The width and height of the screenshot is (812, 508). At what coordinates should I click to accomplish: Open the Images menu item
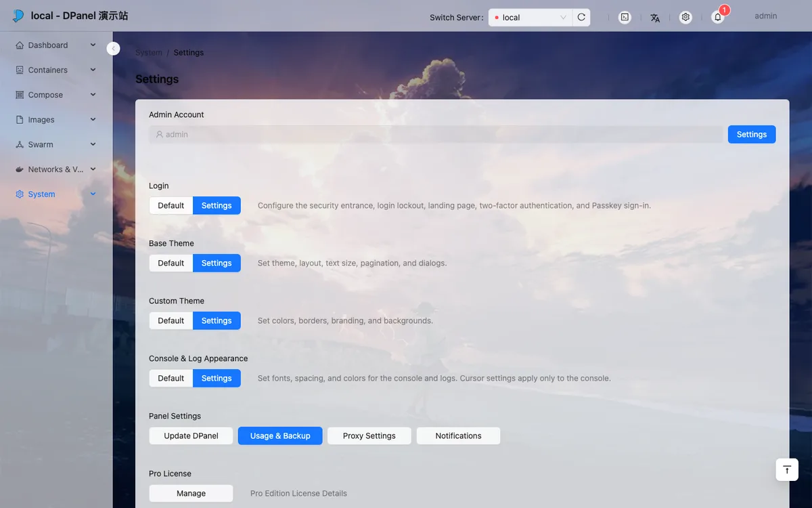coord(56,120)
